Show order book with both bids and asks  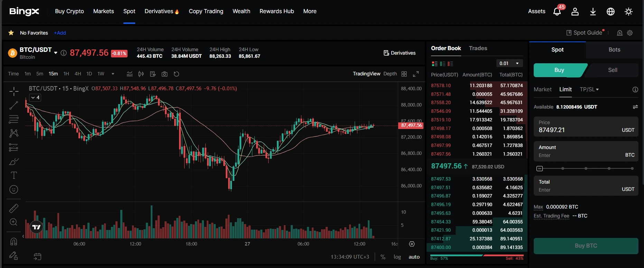tap(435, 64)
